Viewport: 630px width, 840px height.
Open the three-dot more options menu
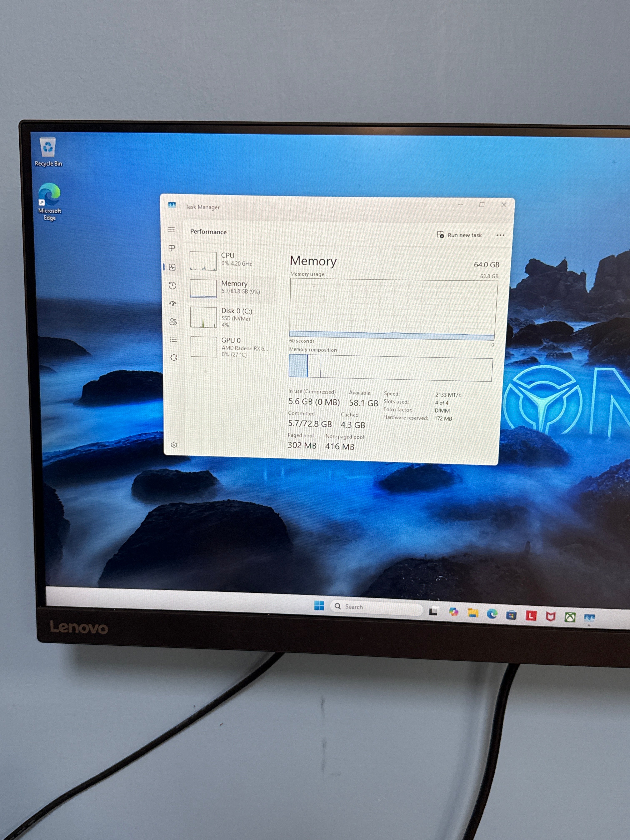500,235
